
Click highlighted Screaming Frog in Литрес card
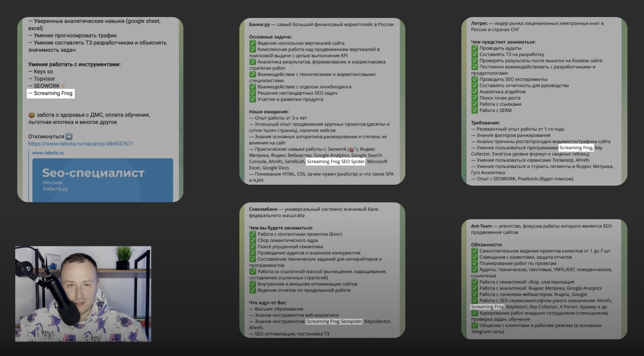coord(576,148)
